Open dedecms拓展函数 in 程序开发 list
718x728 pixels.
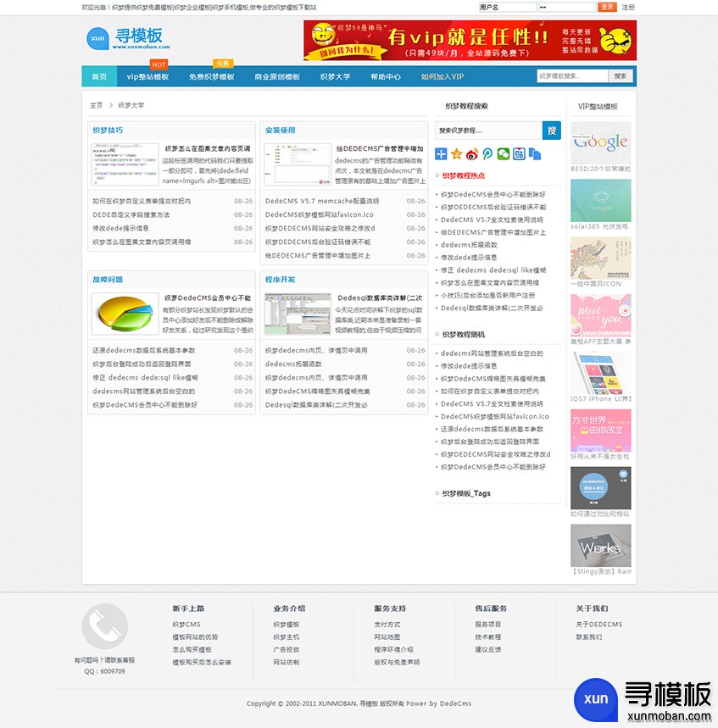click(293, 364)
